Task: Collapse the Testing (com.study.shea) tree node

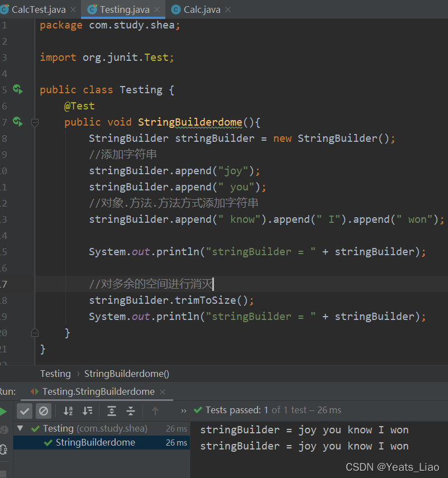Action: 20,428
